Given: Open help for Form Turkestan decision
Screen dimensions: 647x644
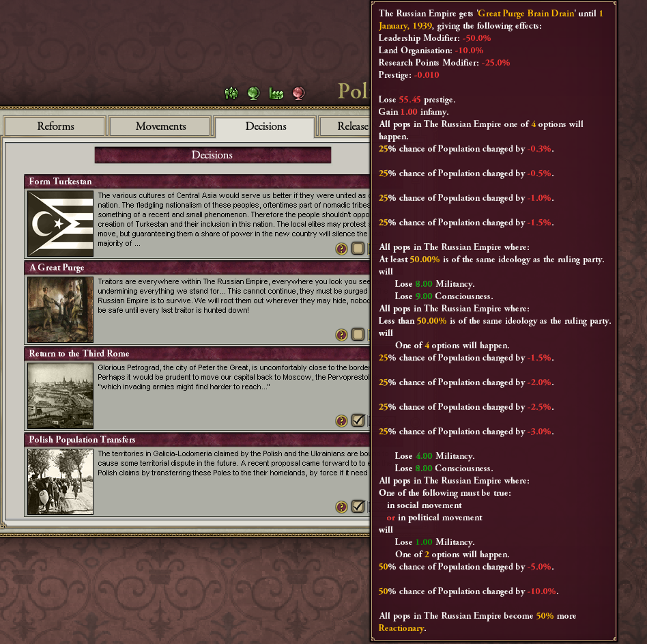Looking at the screenshot, I should click(x=341, y=249).
